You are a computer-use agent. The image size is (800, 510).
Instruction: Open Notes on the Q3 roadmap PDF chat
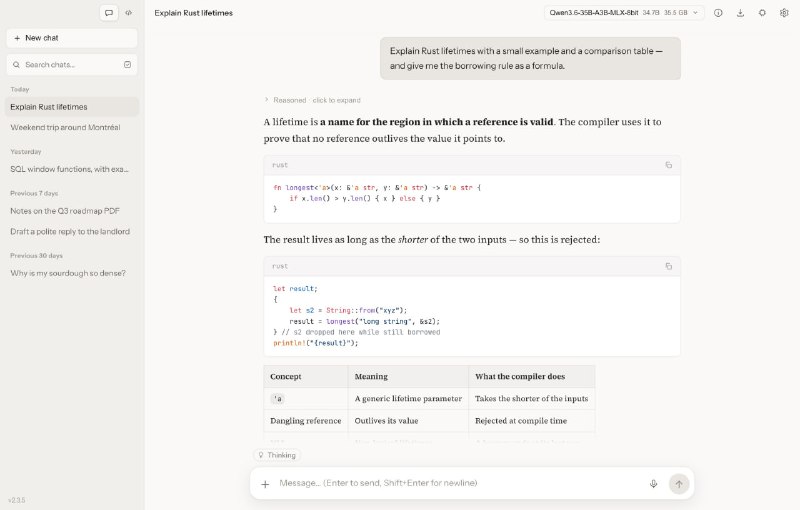click(72, 211)
